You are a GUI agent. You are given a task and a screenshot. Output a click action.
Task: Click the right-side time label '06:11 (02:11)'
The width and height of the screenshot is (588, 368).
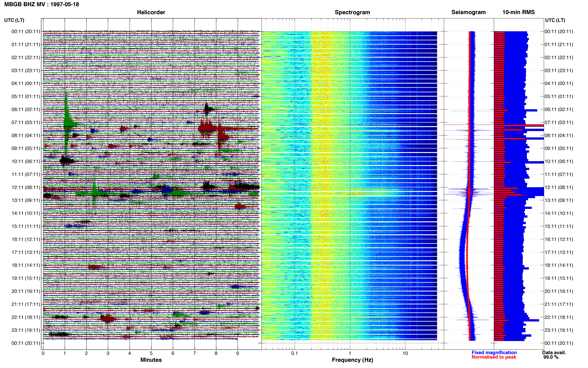click(559, 109)
